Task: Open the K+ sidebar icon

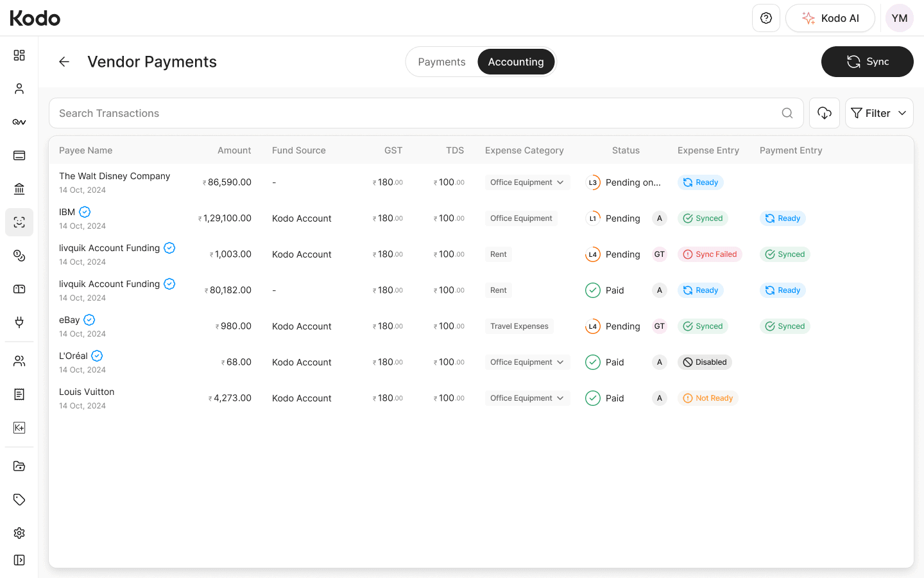Action: click(x=19, y=428)
